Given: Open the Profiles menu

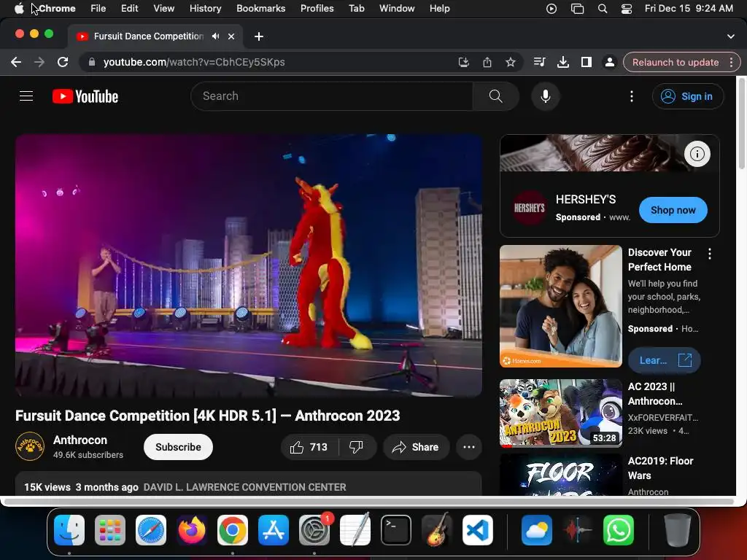Looking at the screenshot, I should coord(317,9).
